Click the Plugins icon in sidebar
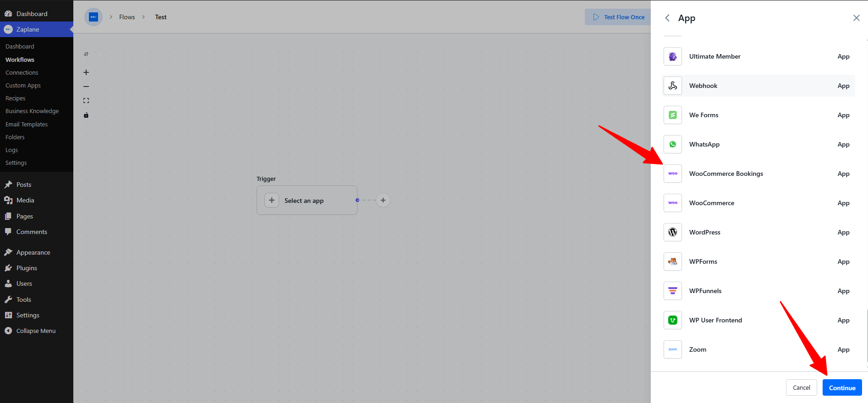Viewport: 868px width, 403px height. pyautogui.click(x=8, y=268)
